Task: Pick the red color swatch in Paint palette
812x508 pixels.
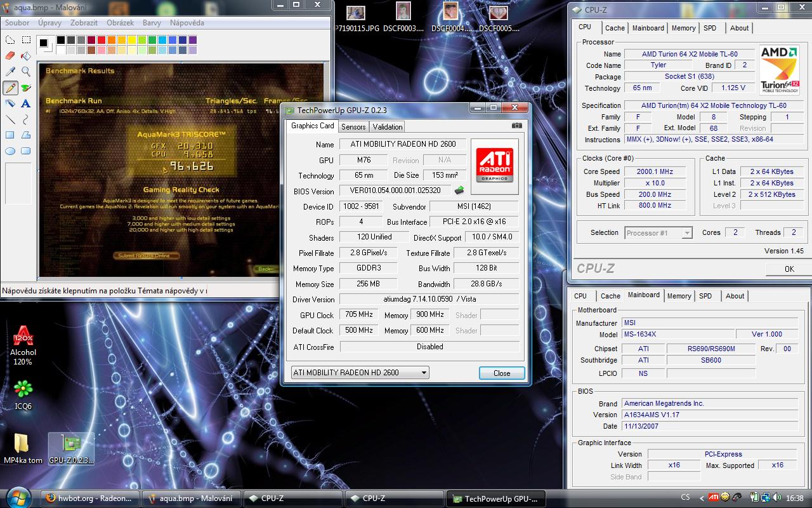Action: (x=101, y=40)
